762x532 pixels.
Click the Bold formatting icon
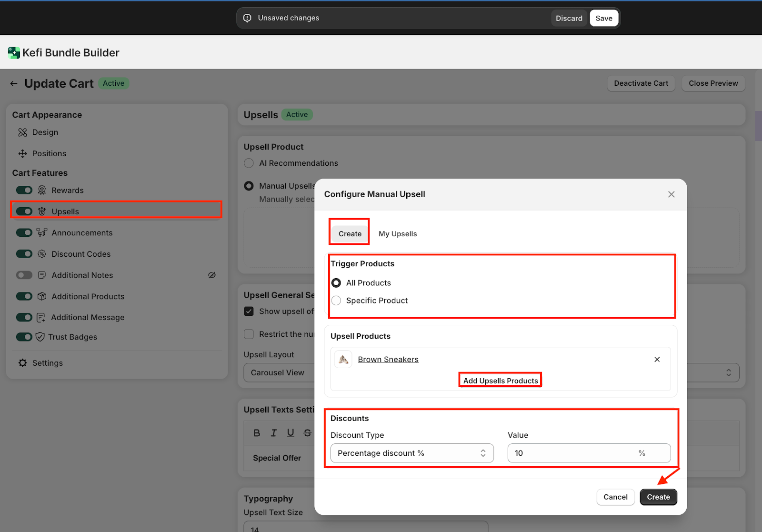[x=257, y=433]
